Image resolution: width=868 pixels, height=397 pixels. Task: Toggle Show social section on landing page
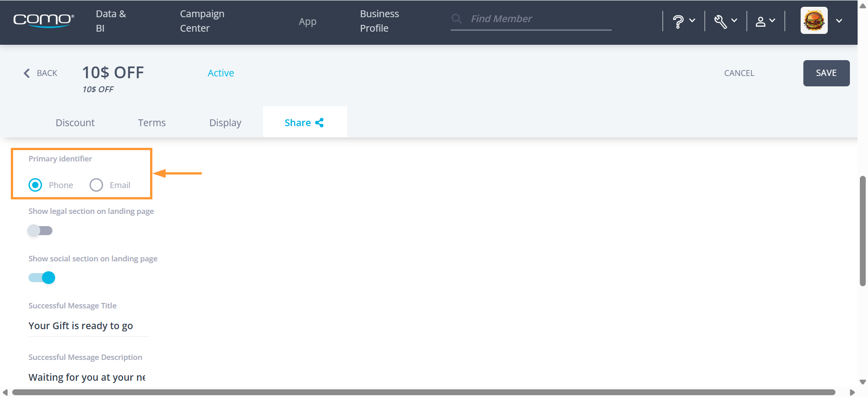click(42, 278)
